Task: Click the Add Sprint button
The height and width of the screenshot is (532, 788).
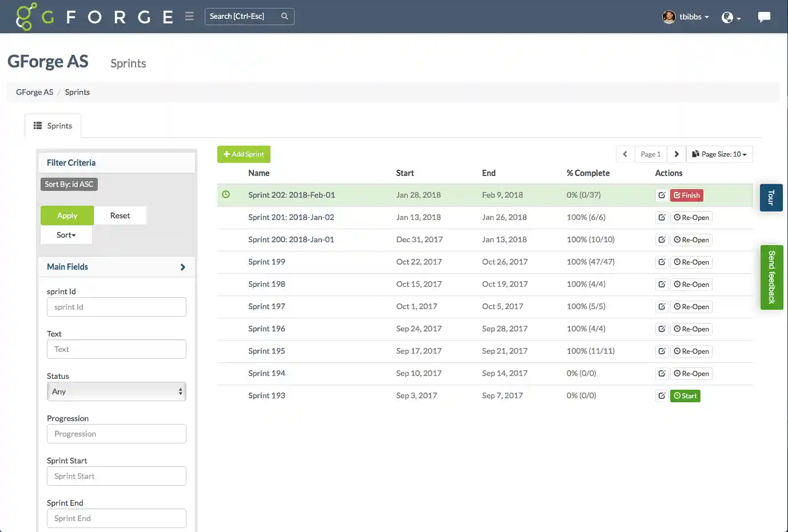Action: pyautogui.click(x=244, y=154)
